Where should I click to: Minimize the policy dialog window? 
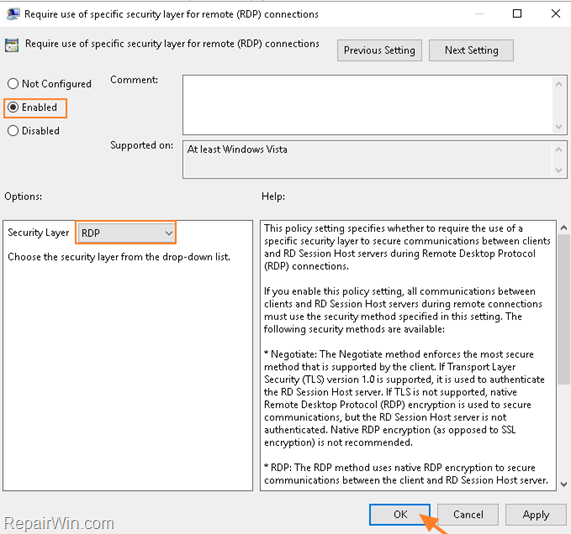(x=479, y=14)
